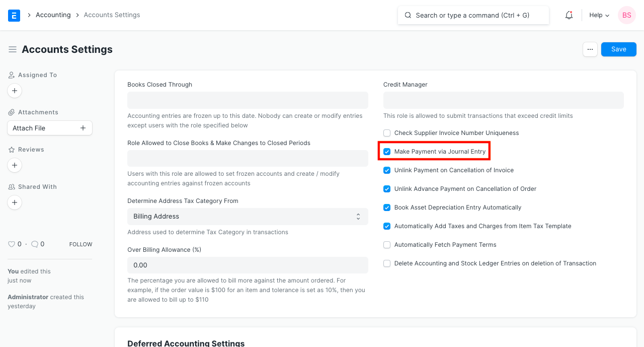
Task: Open the ellipsis options menu
Action: coord(590,49)
